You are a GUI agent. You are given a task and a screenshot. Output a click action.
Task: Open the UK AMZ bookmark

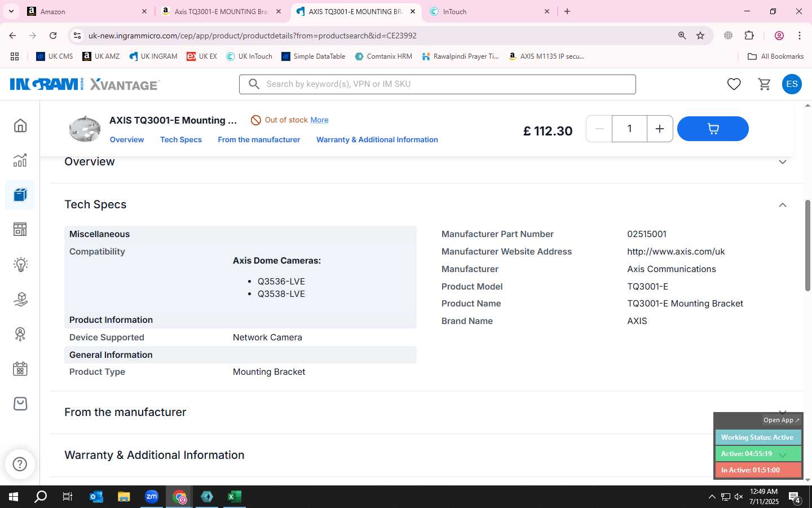[101, 56]
